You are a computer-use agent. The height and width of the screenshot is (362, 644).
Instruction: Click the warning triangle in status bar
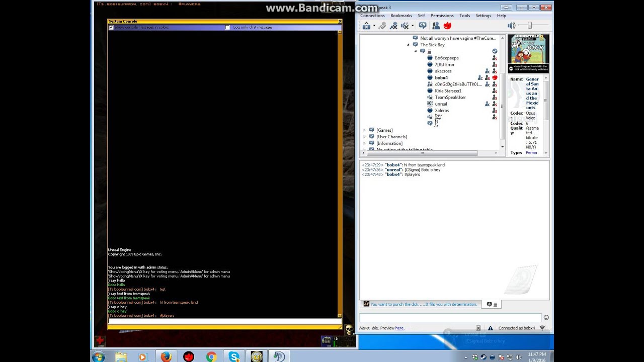pos(490,328)
